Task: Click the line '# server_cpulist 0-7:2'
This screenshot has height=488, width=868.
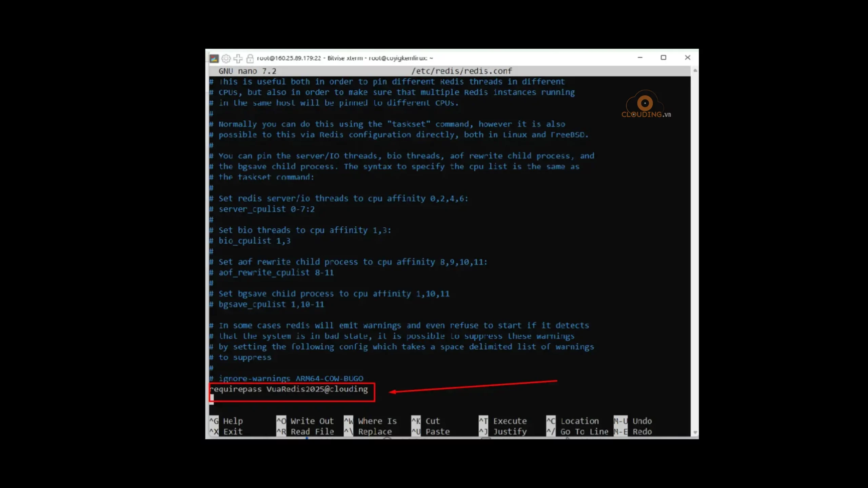Action: point(262,209)
